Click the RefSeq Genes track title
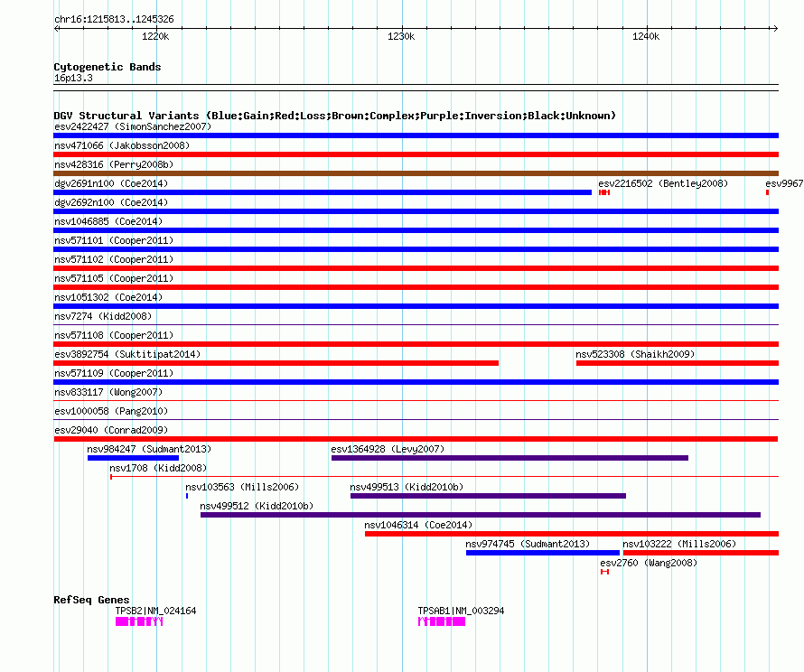The width and height of the screenshot is (804, 672). click(x=91, y=600)
